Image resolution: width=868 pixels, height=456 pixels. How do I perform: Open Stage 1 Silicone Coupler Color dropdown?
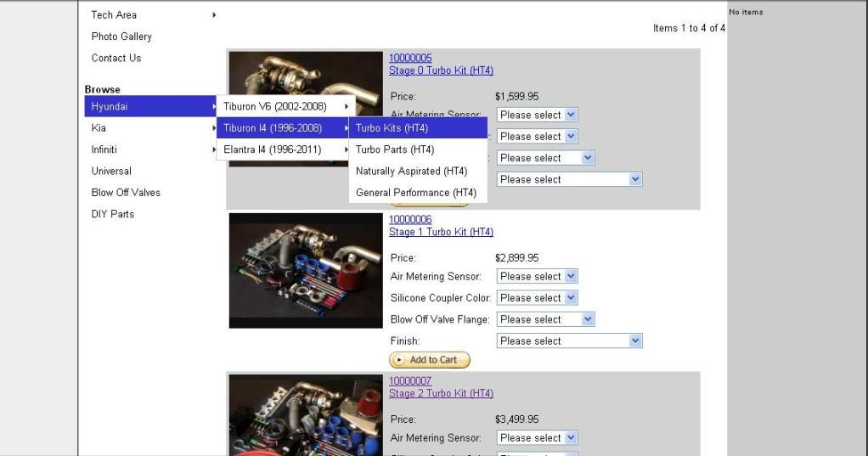click(537, 298)
